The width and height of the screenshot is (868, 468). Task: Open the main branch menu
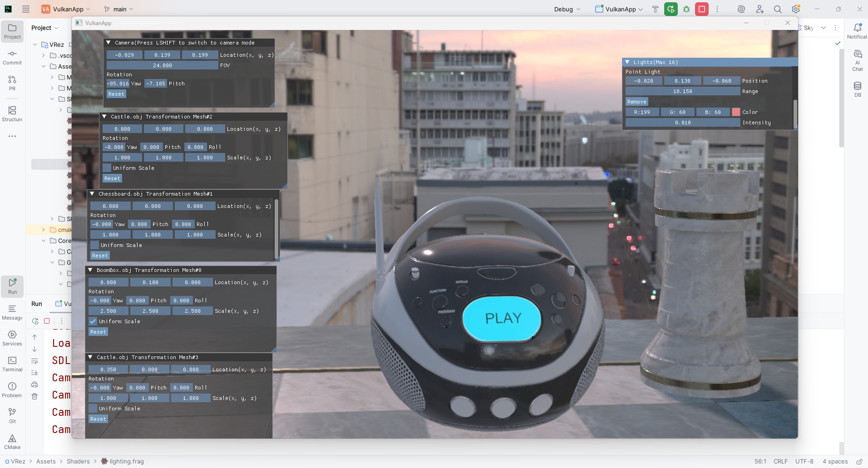tap(119, 9)
